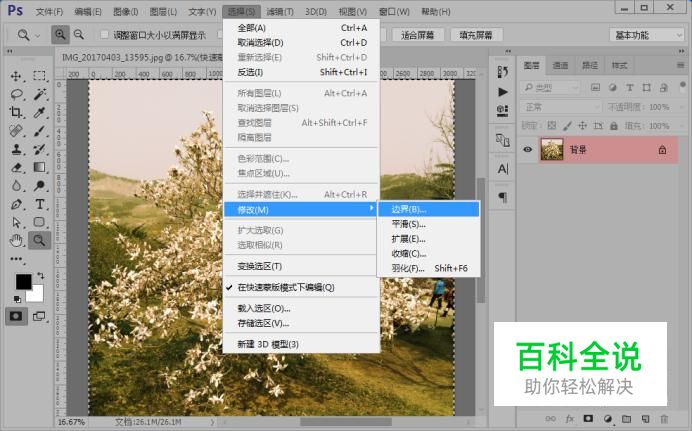Toggle lock position icon
The image size is (692, 431).
click(x=583, y=126)
